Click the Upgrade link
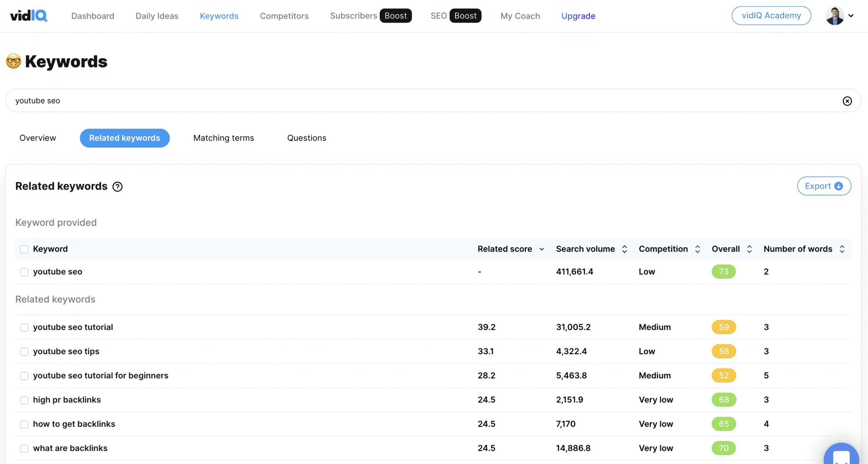 point(578,16)
